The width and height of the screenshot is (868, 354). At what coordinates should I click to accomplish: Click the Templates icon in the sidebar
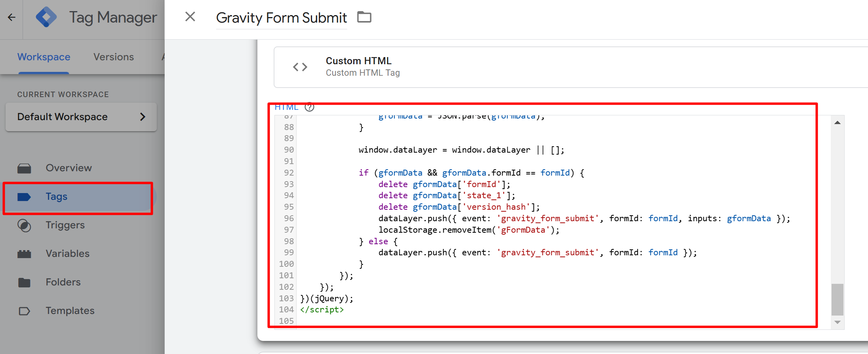[x=24, y=311]
